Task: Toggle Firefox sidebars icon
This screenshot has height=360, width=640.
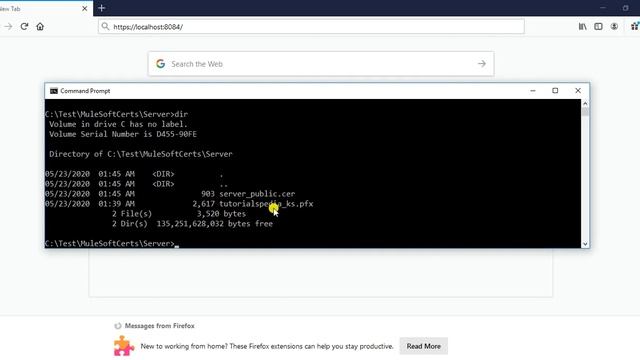Action: pyautogui.click(x=598, y=27)
